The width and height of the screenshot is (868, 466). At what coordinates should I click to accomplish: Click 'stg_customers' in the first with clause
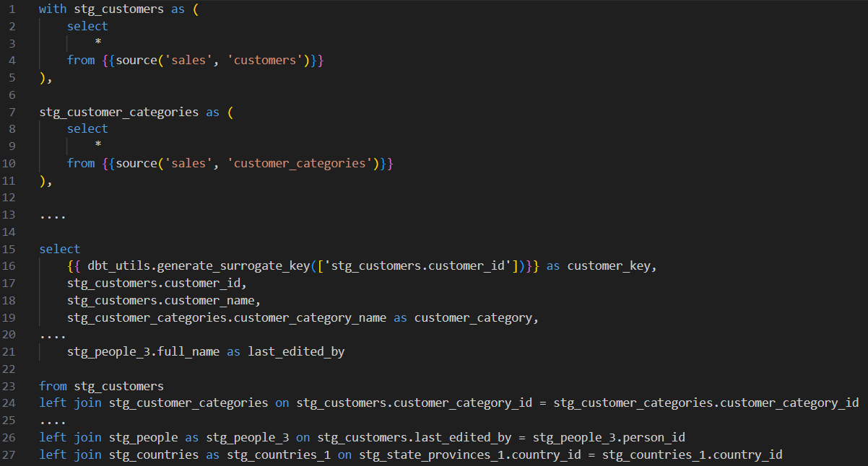[119, 9]
